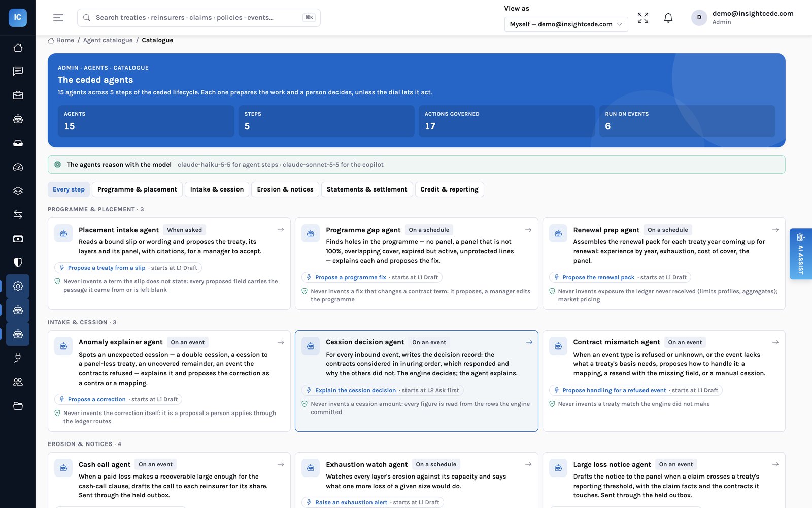The image size is (812, 508).
Task: Select the Erosion & notices tab
Action: 285,189
